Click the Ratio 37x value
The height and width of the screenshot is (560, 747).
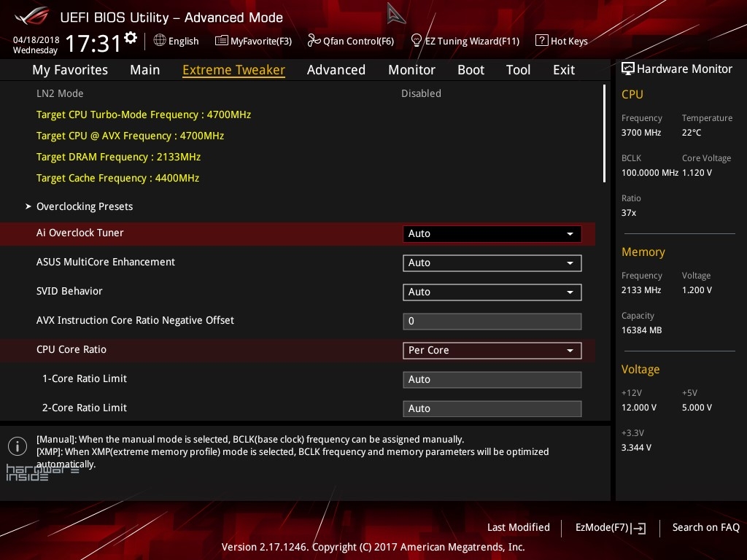click(x=629, y=213)
